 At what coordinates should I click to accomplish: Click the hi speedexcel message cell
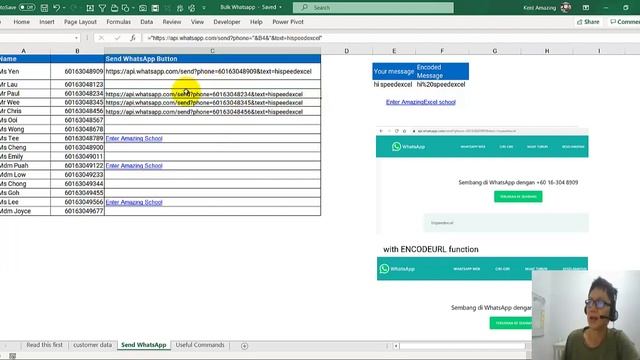(x=394, y=84)
